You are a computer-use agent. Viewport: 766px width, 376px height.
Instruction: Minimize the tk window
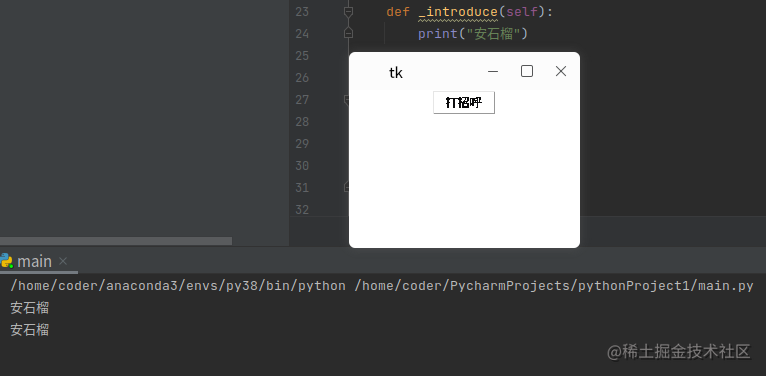[493, 71]
